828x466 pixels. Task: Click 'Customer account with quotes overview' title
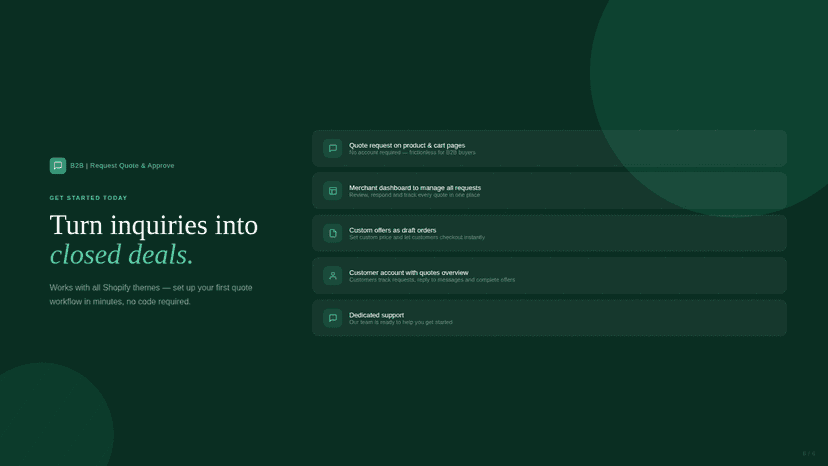[408, 273]
